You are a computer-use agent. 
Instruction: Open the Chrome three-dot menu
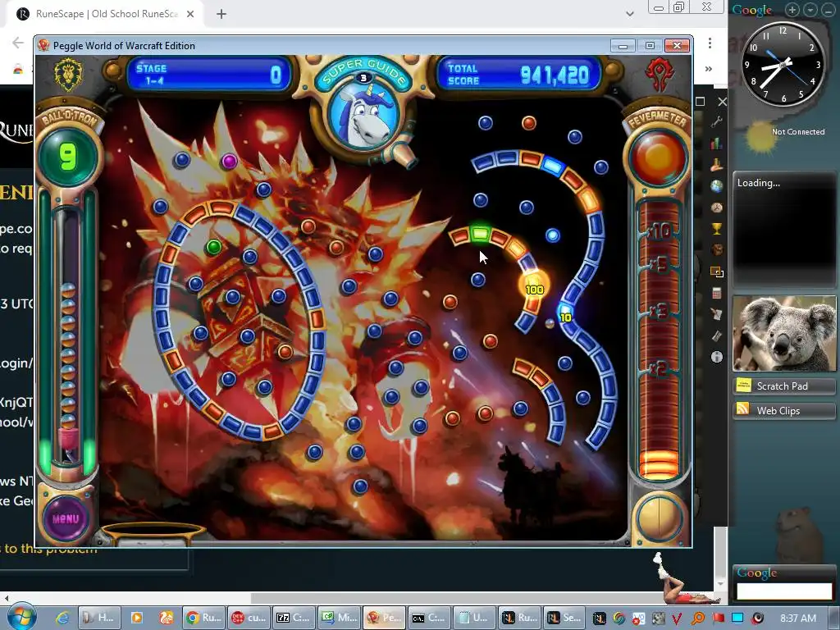[710, 43]
